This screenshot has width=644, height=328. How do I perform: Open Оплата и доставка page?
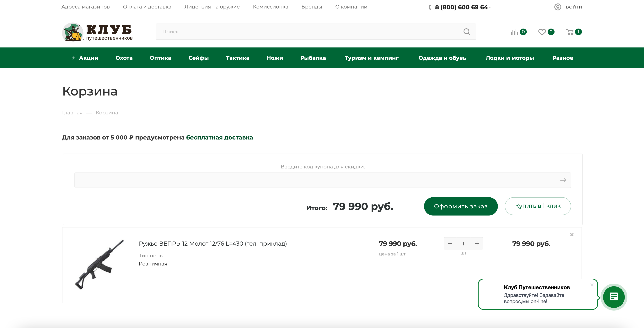tap(147, 7)
